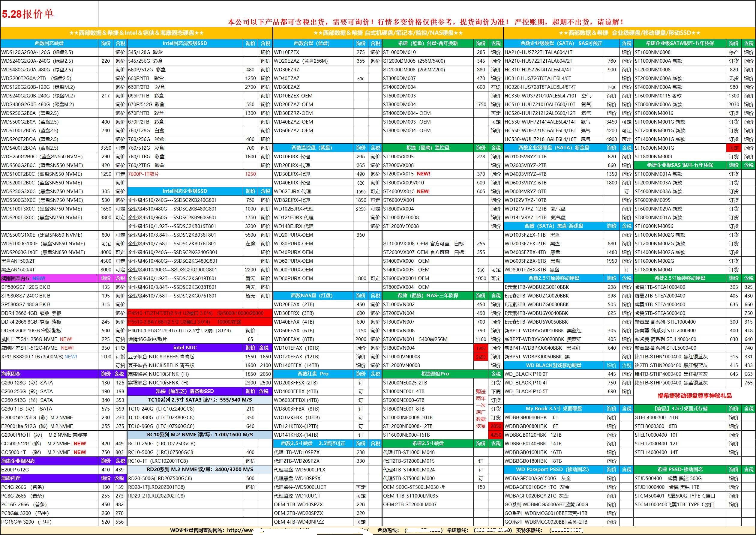Select the "C260 128G（彩）SATA" cell
This screenshot has width=756, height=535.
(49, 382)
